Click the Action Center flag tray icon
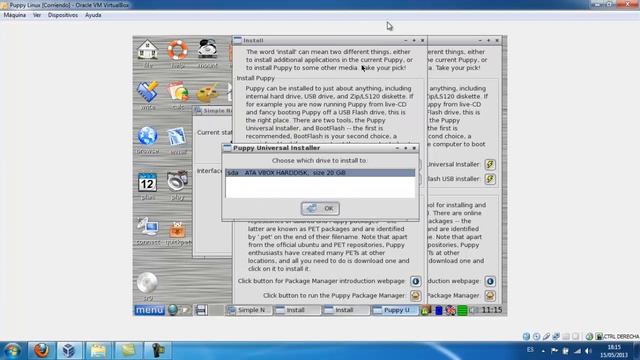Image resolution: width=640 pixels, height=360 pixels. click(554, 351)
